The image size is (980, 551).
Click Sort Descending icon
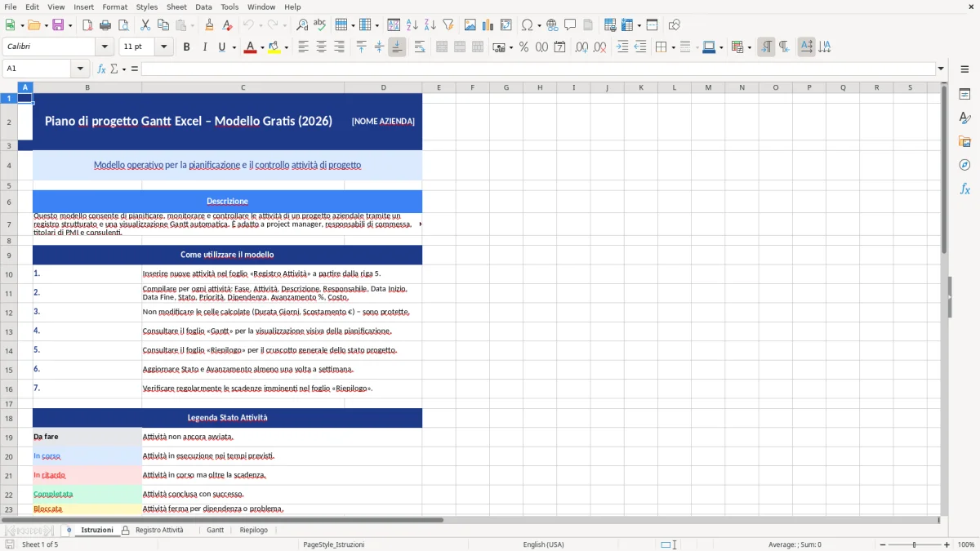coord(430,25)
